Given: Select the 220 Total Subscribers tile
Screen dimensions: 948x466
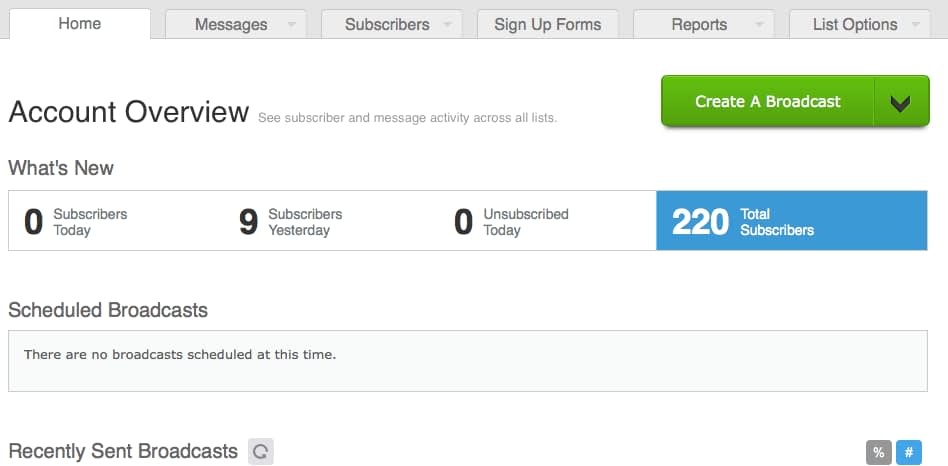Looking at the screenshot, I should [x=791, y=221].
